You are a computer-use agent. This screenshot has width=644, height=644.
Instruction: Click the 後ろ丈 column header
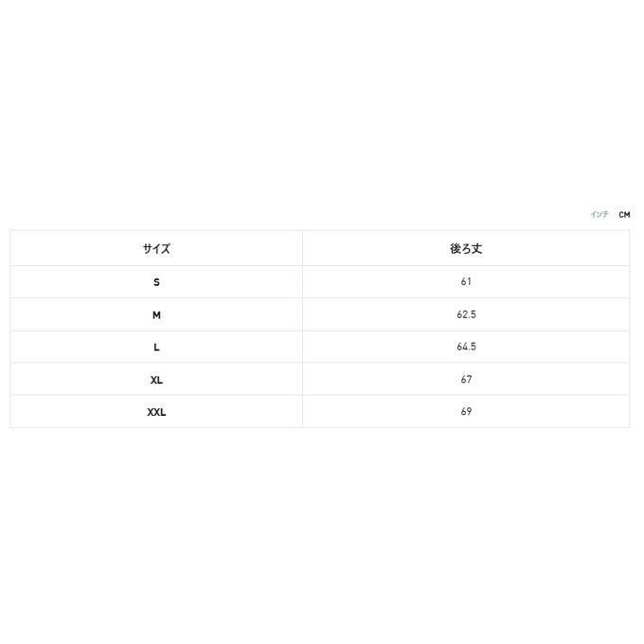tap(466, 249)
